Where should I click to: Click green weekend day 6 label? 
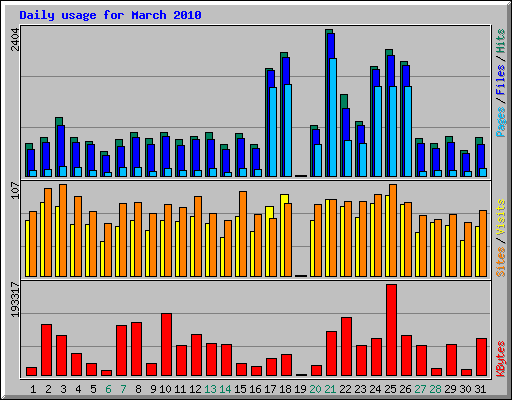coord(108,389)
